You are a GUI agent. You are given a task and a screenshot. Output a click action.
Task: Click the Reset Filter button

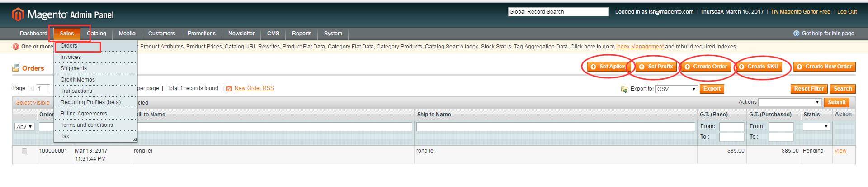(x=809, y=89)
